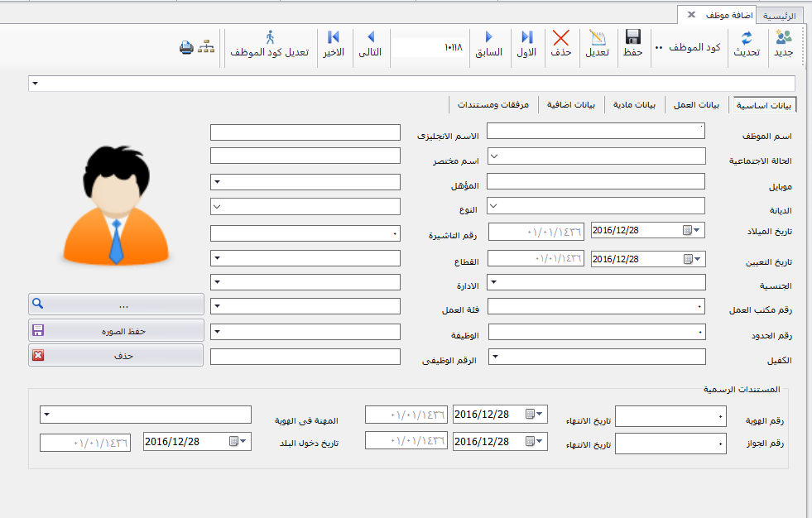Screen dimensions: 812x518
Task: Click the photo search ... button
Action: click(116, 304)
